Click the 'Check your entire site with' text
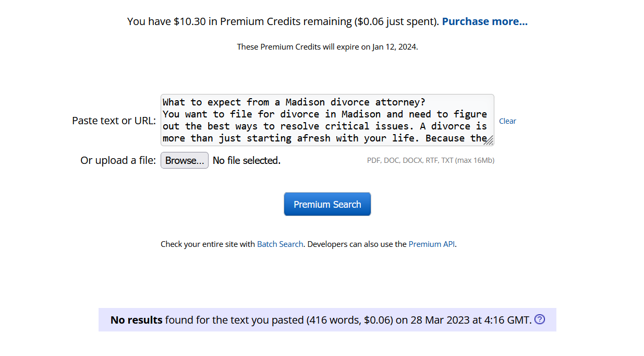The image size is (644, 356). 208,244
